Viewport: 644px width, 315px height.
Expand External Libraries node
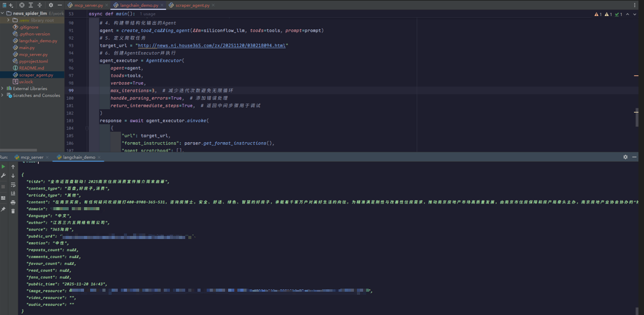(3, 89)
